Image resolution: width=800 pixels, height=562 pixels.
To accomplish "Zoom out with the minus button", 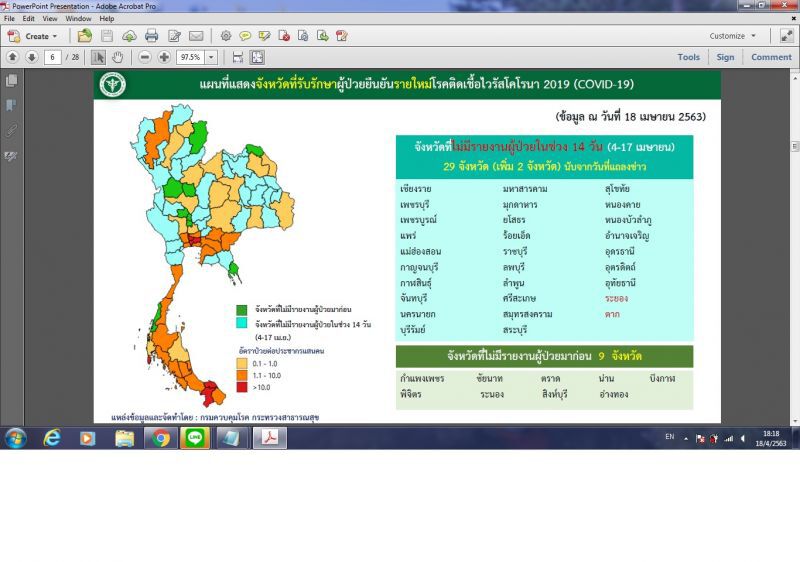I will (145, 57).
